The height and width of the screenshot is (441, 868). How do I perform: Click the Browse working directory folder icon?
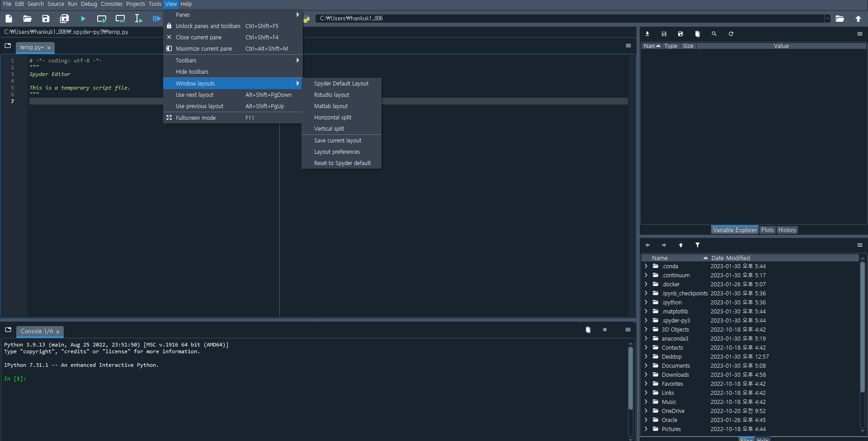coord(840,19)
